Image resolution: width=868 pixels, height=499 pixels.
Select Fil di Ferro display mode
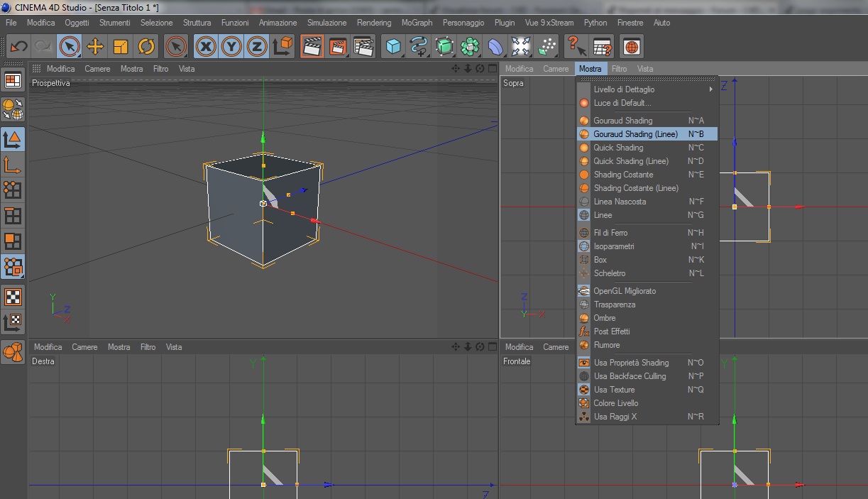click(x=610, y=233)
